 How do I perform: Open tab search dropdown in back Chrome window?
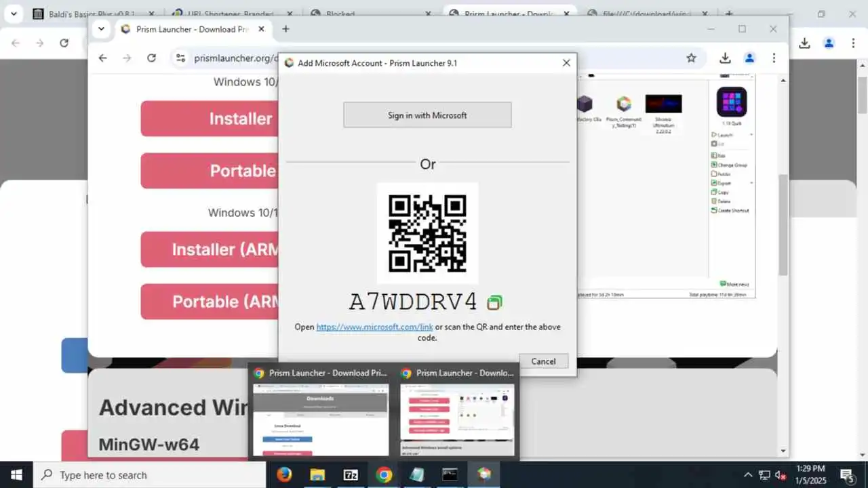pos(13,14)
